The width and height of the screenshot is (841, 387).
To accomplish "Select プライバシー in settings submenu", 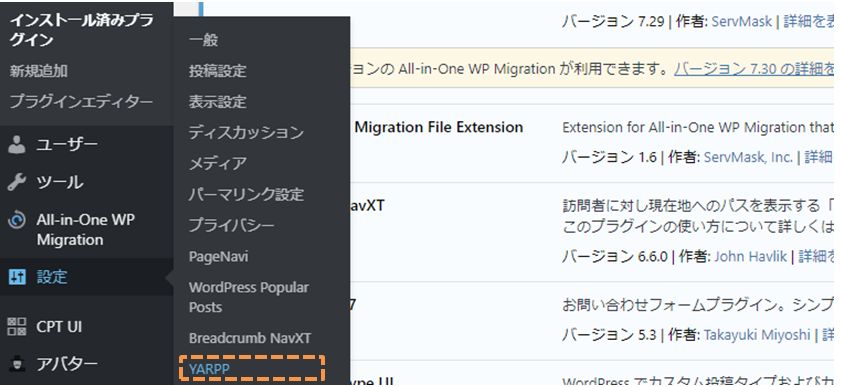I will click(232, 225).
